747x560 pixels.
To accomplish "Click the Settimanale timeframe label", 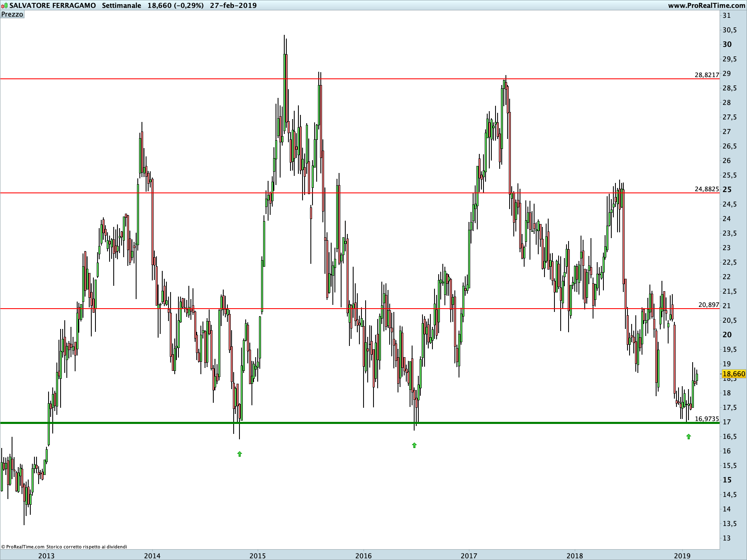I will tap(122, 5).
